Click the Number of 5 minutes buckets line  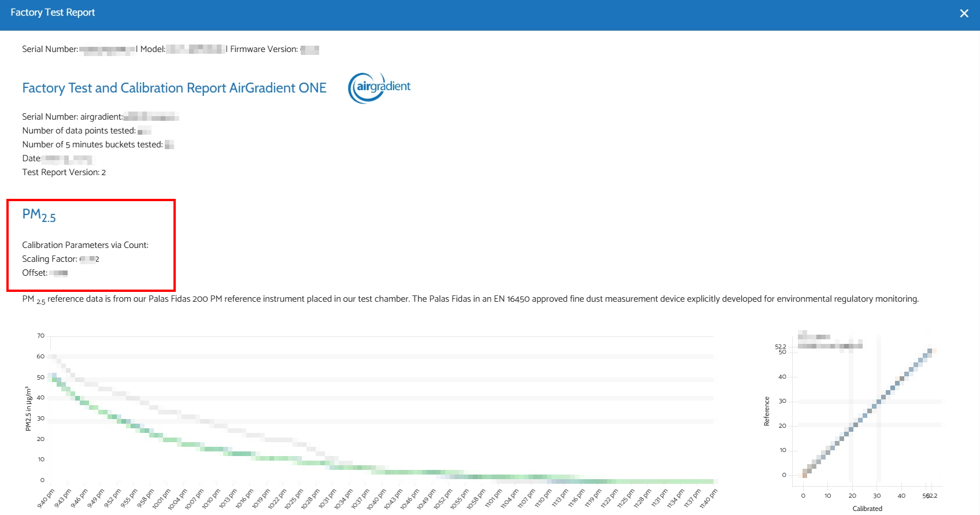(93, 145)
